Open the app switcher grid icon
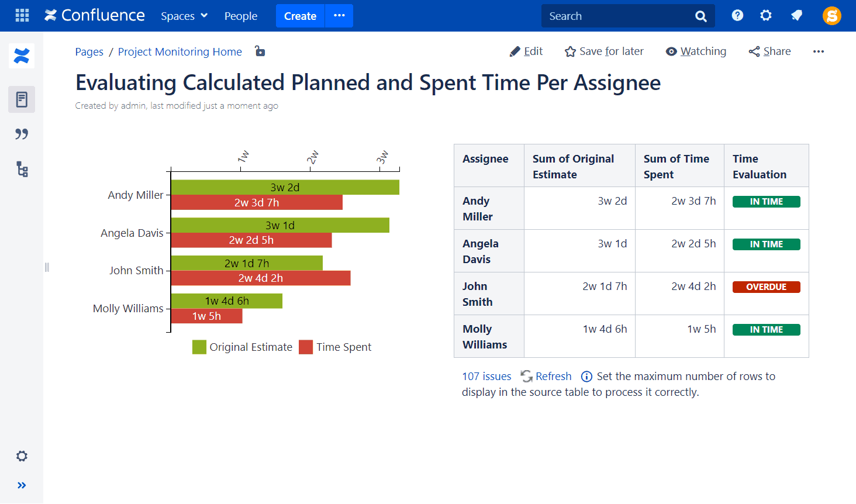Screen dimensions: 856x504 [x=22, y=16]
